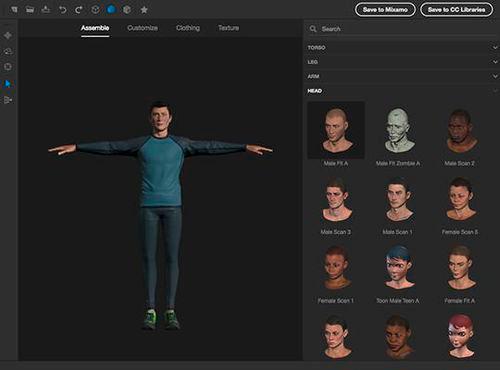The height and width of the screenshot is (370, 500).
Task: Toggle the wireframe cube view icon
Action: coord(95,9)
